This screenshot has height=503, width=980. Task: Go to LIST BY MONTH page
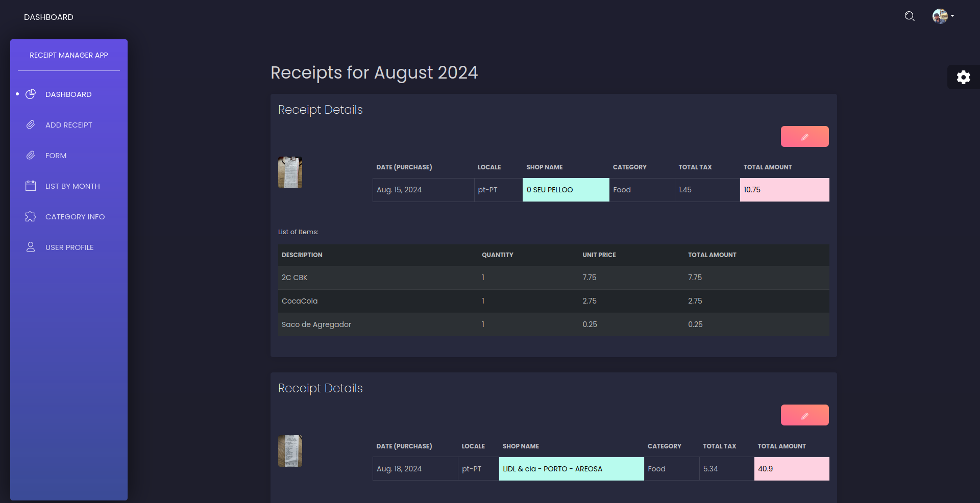72,186
